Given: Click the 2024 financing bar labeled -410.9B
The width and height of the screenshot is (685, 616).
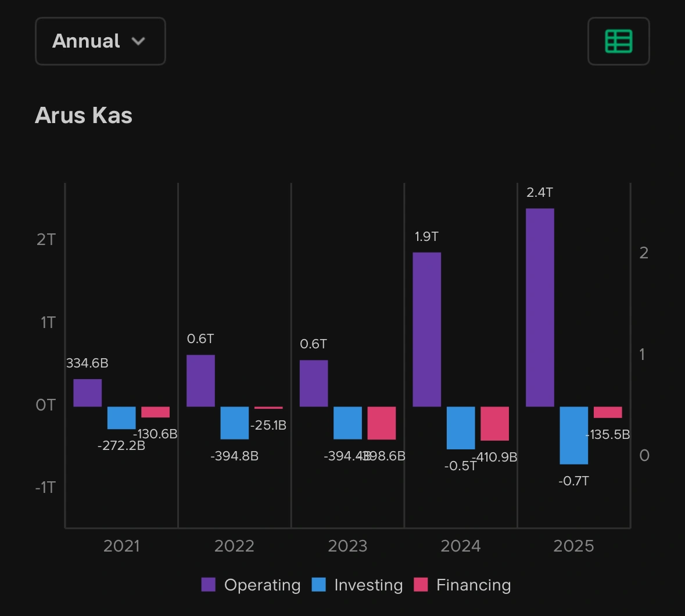Looking at the screenshot, I should 494,423.
